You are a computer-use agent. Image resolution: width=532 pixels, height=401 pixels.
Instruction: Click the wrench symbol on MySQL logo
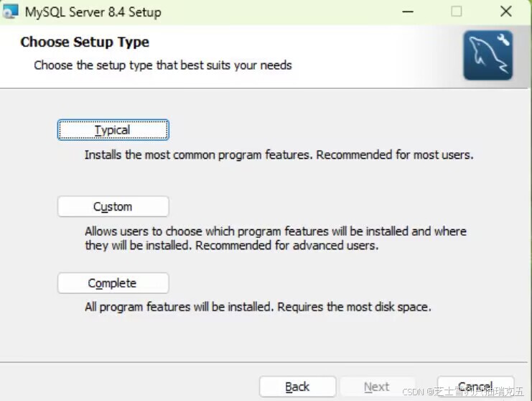[503, 40]
